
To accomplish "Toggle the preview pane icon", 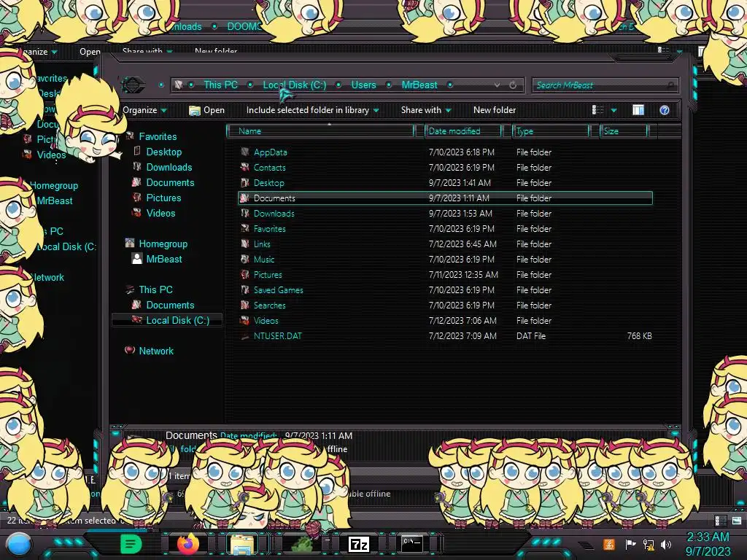I will (x=638, y=110).
